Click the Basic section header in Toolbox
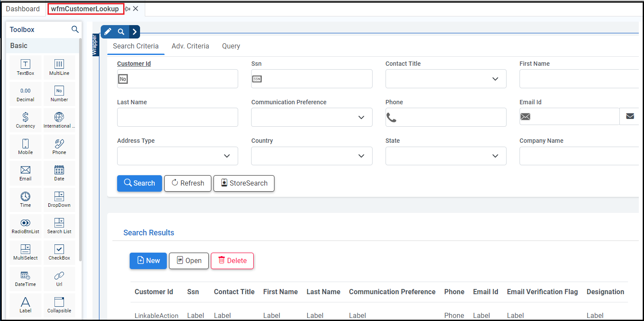 point(43,45)
